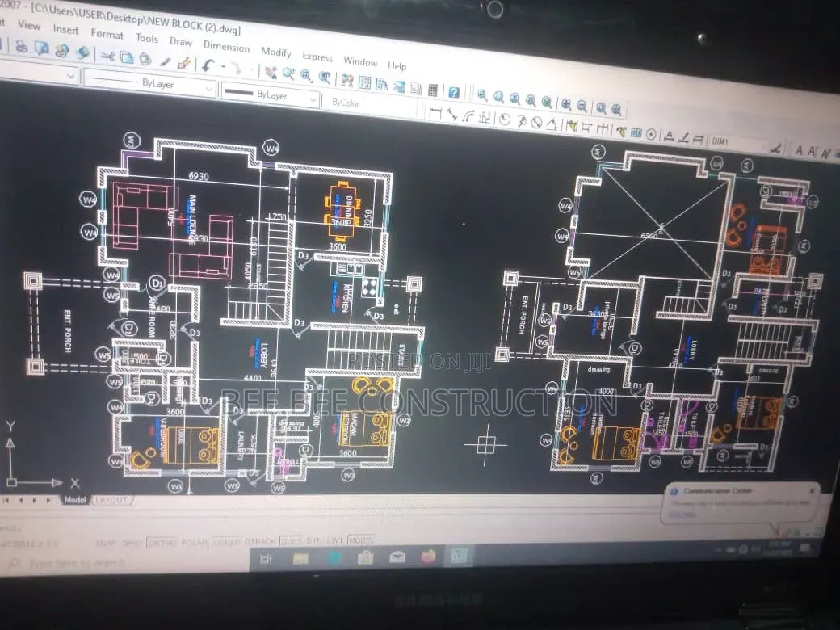Click the Redo arrow icon
840x630 pixels.
pos(236,68)
